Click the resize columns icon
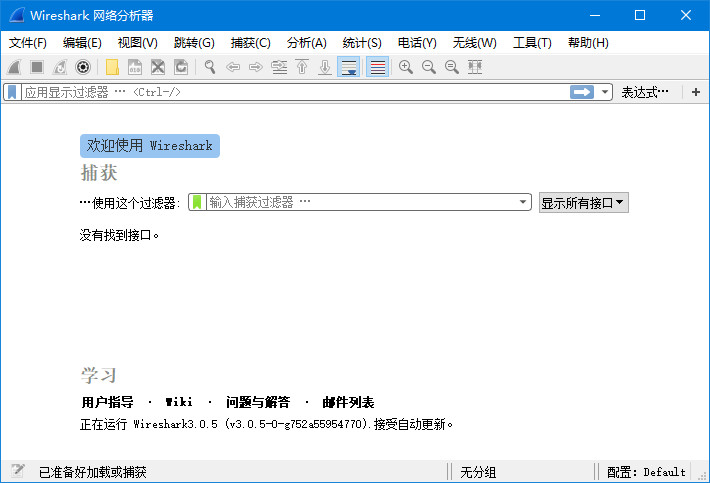710x483 pixels. tap(475, 67)
